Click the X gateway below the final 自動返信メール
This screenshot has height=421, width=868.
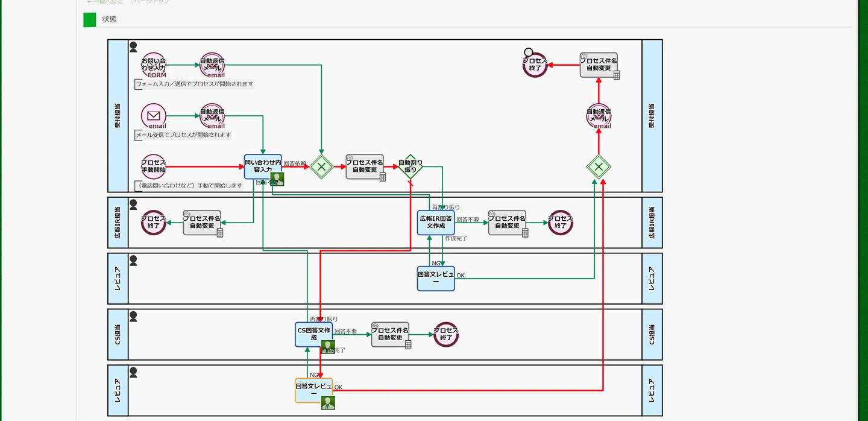pos(599,167)
